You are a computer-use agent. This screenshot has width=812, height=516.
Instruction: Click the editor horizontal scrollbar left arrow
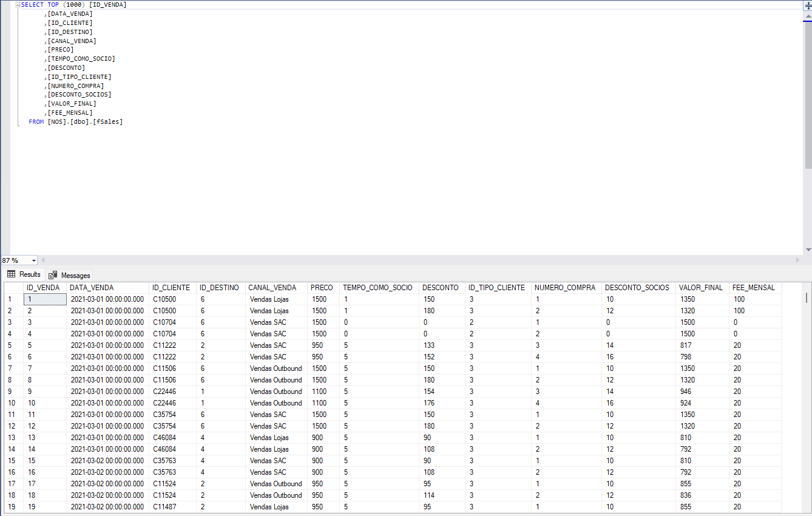[x=42, y=260]
